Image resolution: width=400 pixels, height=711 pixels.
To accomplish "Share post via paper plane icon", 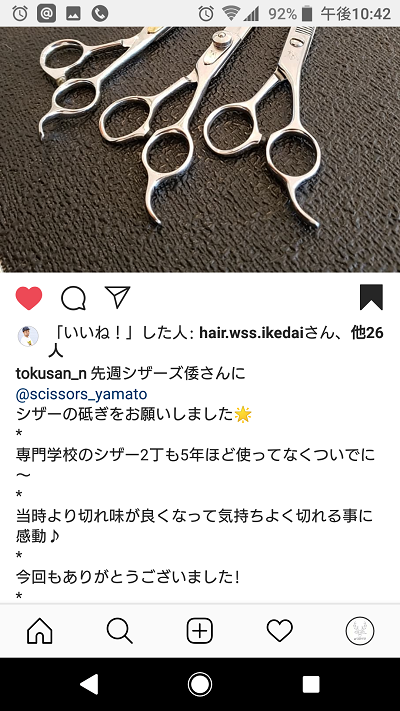I will pyautogui.click(x=117, y=297).
